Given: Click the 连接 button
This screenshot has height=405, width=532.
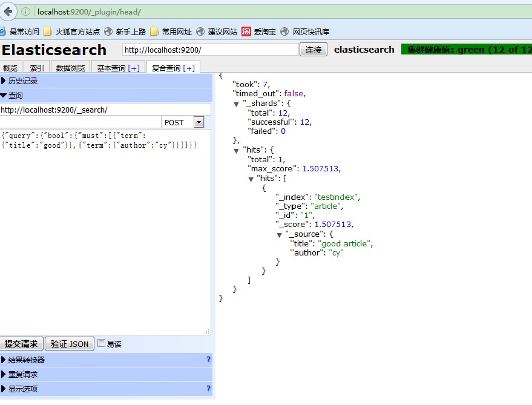Looking at the screenshot, I should (x=314, y=50).
